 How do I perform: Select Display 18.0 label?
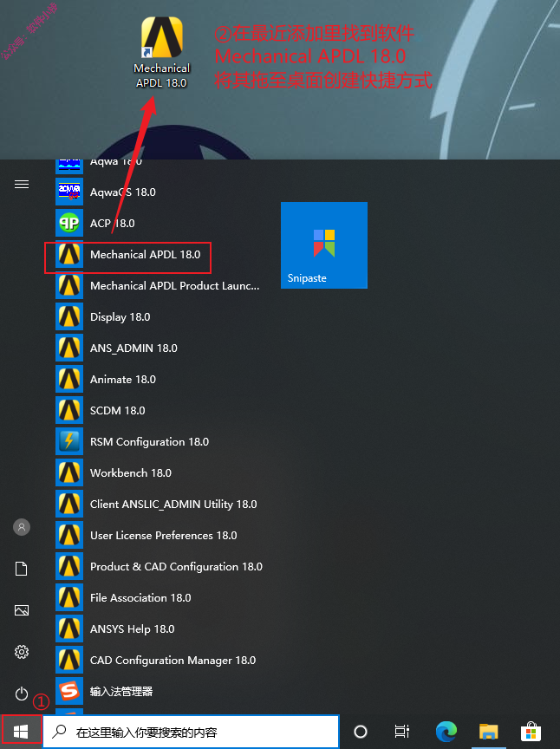tap(120, 316)
